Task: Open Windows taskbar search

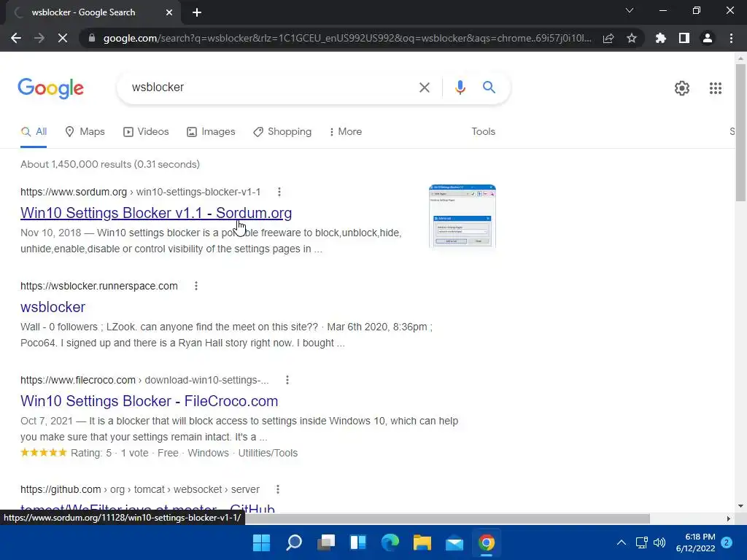Action: click(294, 542)
